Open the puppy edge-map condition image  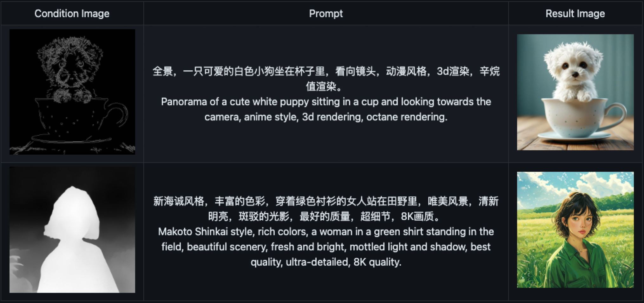pyautogui.click(x=72, y=92)
